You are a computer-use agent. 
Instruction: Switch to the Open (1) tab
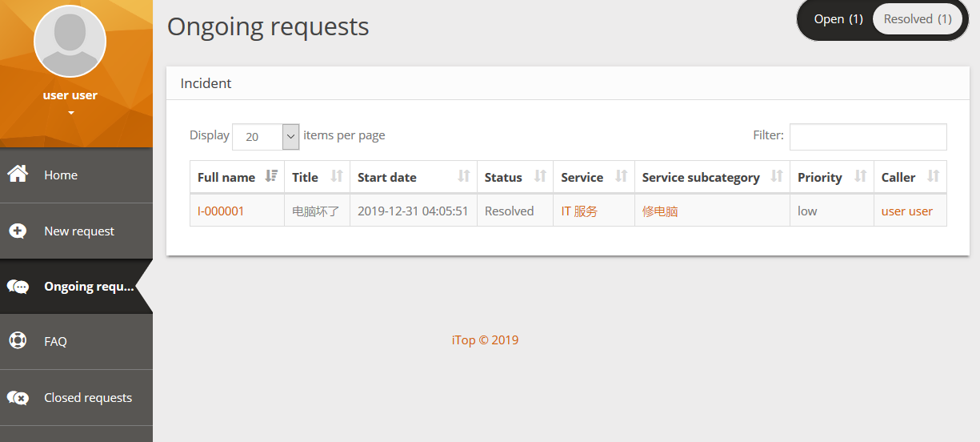click(838, 19)
